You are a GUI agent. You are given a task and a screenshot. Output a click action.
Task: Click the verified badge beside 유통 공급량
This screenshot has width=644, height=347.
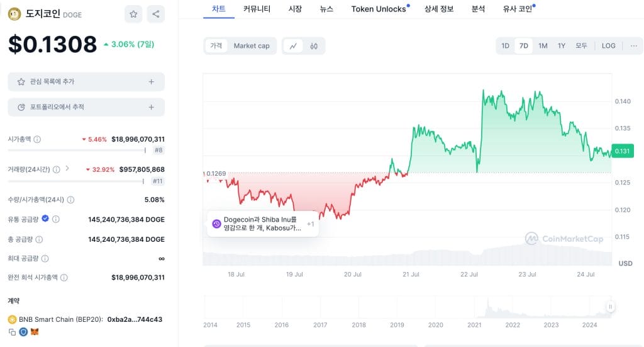[x=45, y=219]
